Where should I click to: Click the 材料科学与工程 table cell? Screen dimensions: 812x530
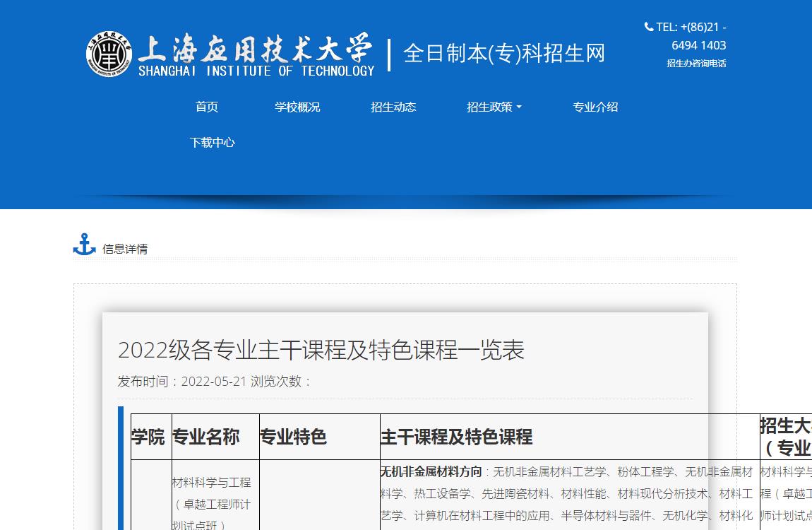212,483
